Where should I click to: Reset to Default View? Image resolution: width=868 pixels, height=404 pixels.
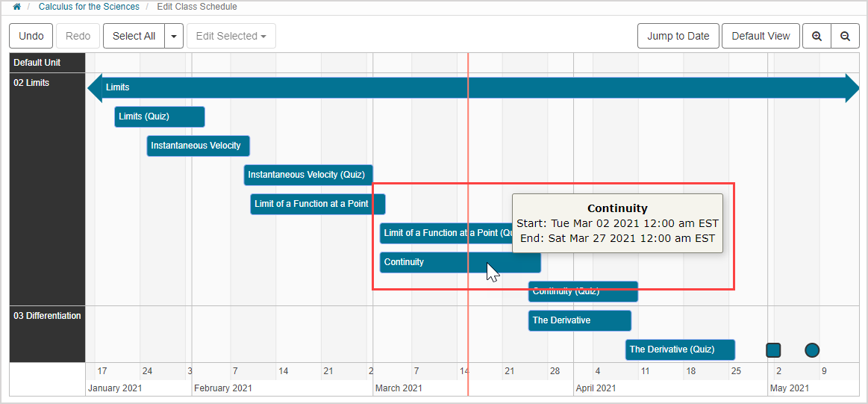point(760,36)
